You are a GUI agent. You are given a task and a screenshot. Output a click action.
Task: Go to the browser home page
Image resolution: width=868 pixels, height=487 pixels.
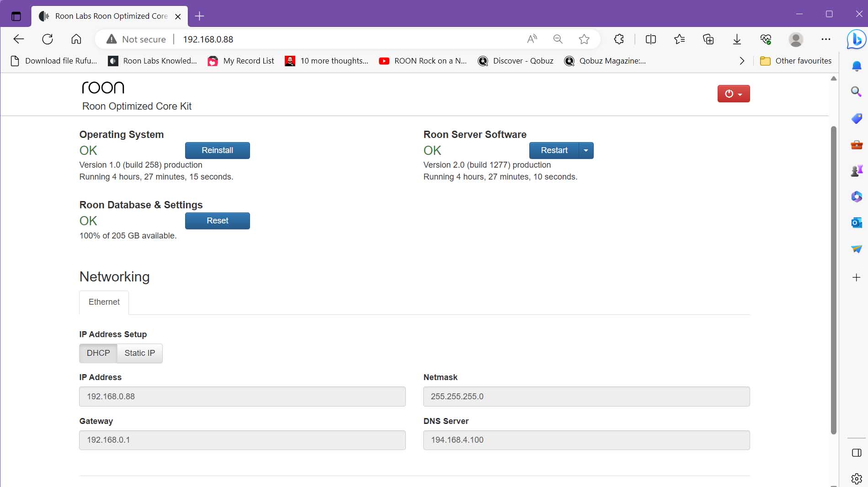[76, 39]
